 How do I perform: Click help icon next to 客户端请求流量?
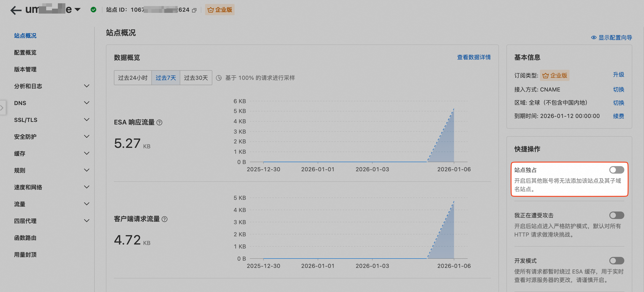point(165,219)
